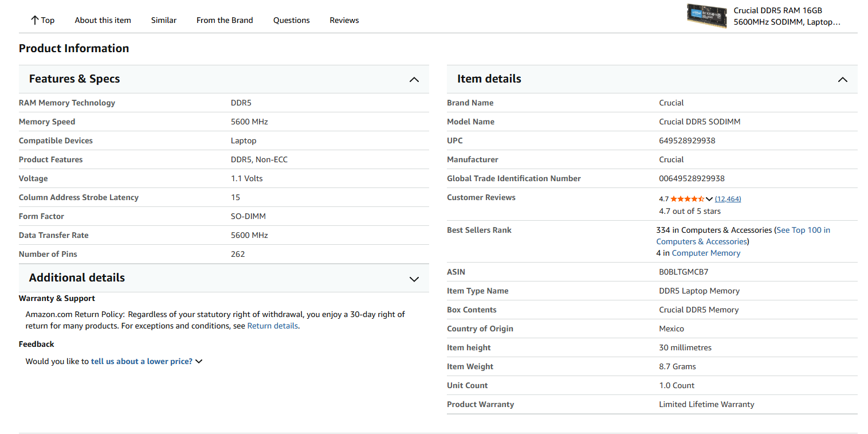The image size is (868, 434).
Task: Click the Box Contents value Crucial DDR5 Memory
Action: (699, 310)
